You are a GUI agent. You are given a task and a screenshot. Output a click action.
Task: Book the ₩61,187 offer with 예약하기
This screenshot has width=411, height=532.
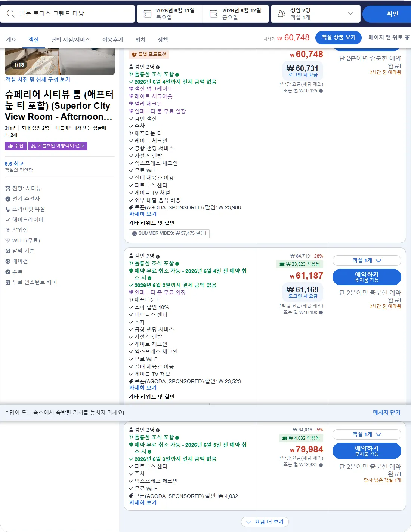(367, 277)
